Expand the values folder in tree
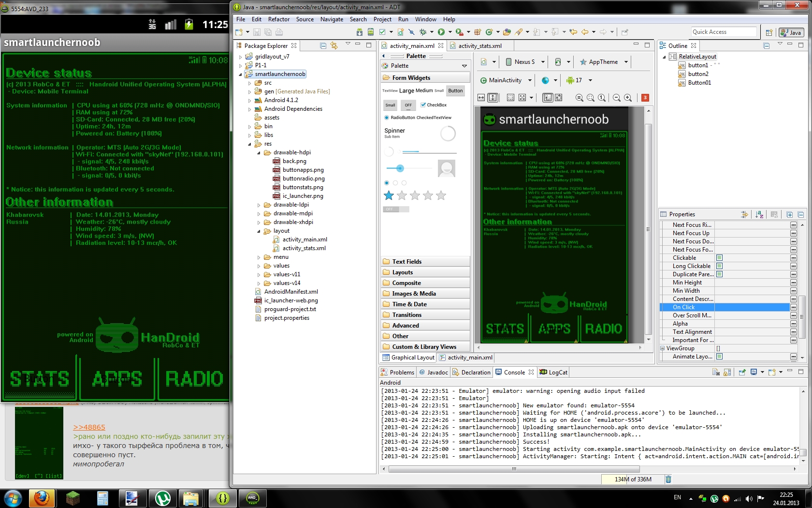The height and width of the screenshot is (508, 812). click(x=259, y=266)
